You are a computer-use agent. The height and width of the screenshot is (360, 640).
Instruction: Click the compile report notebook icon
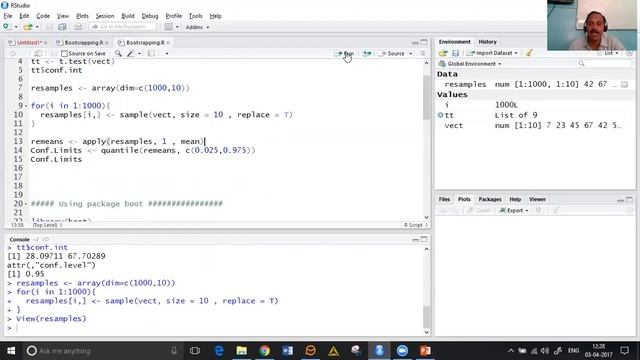tap(151, 53)
